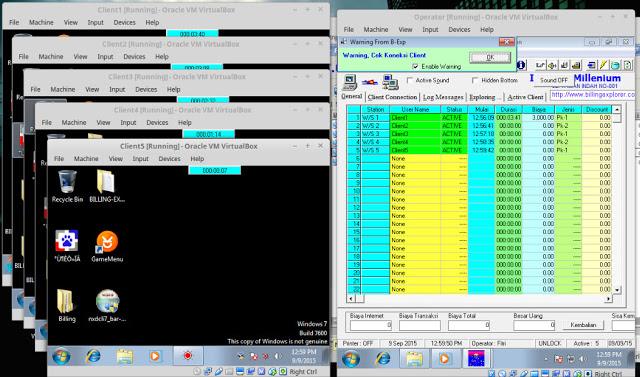
Task: Uncheck the Enable Warning checkbox
Action: [416, 67]
